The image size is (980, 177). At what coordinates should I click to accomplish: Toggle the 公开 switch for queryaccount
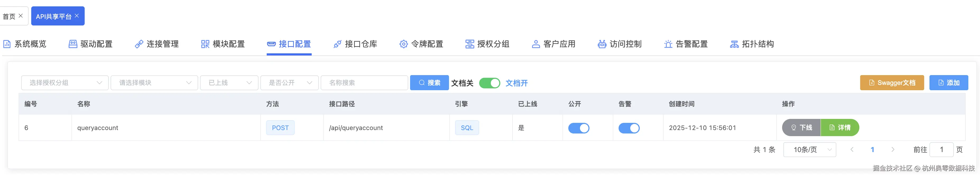coord(579,128)
